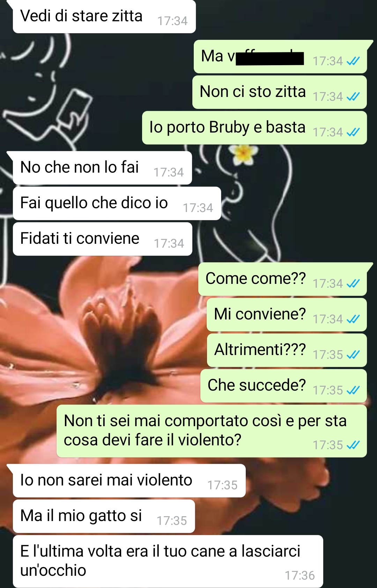Tap the 'Non ci sto zitta' message

coord(279,92)
